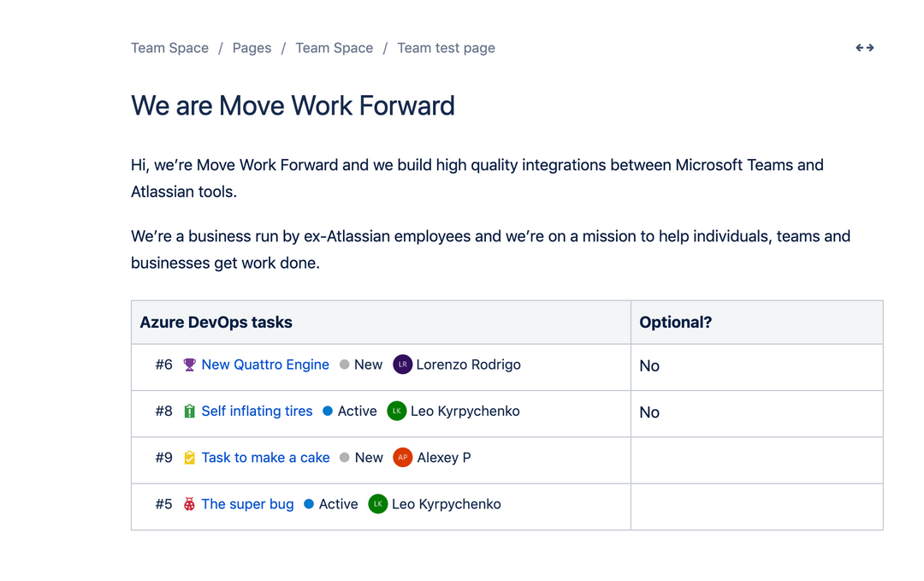Viewport: 924px width, 581px height.
Task: Click the expand page width arrows icon
Action: 864,48
